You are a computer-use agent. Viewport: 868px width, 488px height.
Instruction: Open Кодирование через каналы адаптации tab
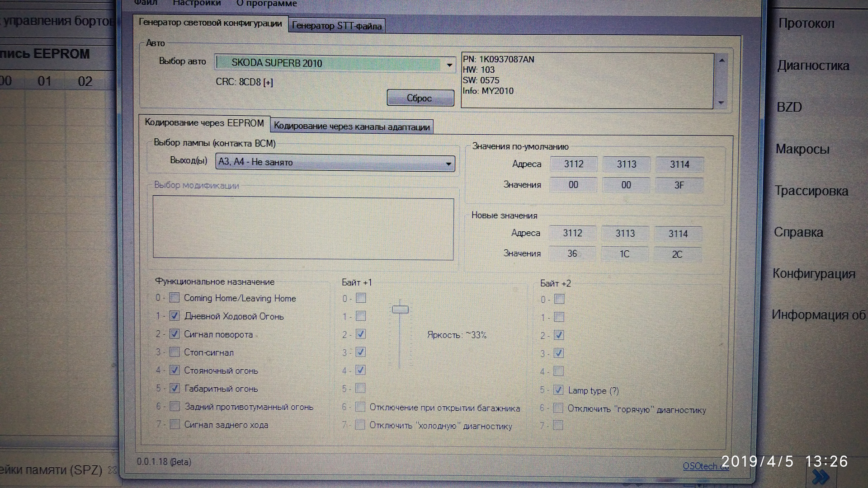point(352,127)
